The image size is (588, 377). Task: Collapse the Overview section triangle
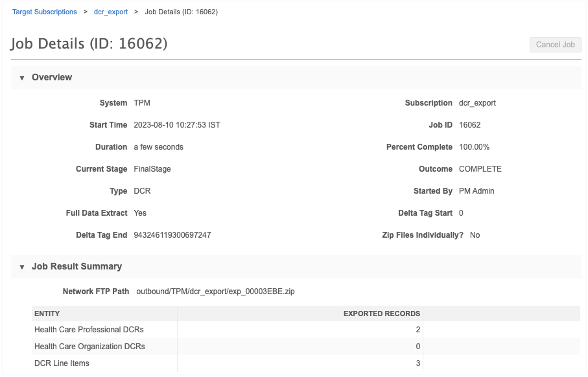22,78
